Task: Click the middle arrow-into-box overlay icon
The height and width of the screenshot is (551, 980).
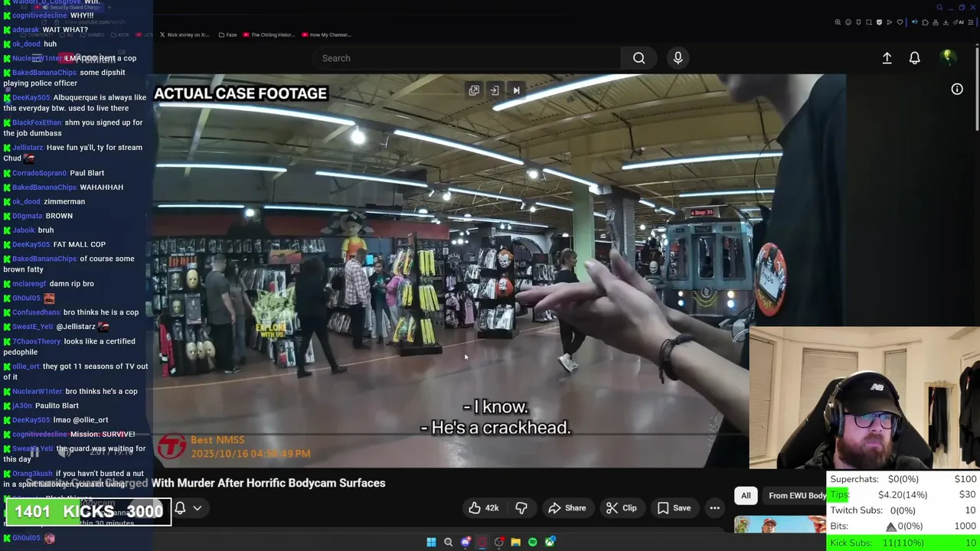Action: tap(495, 90)
